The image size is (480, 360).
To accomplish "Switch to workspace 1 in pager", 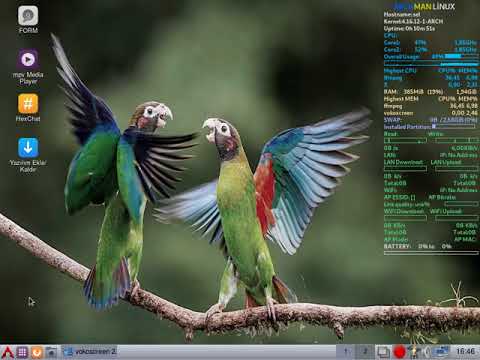I will pos(346,351).
